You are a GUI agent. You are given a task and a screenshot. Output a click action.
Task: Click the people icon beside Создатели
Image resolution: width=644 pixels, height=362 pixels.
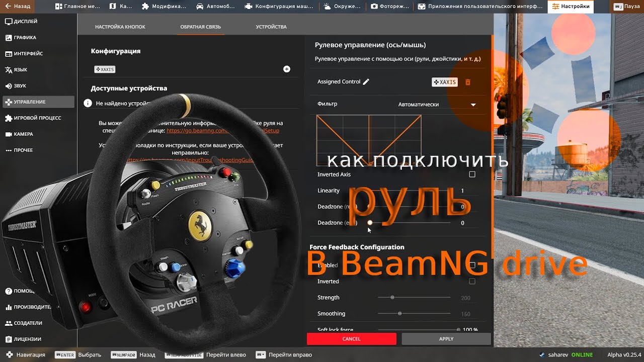click(9, 323)
